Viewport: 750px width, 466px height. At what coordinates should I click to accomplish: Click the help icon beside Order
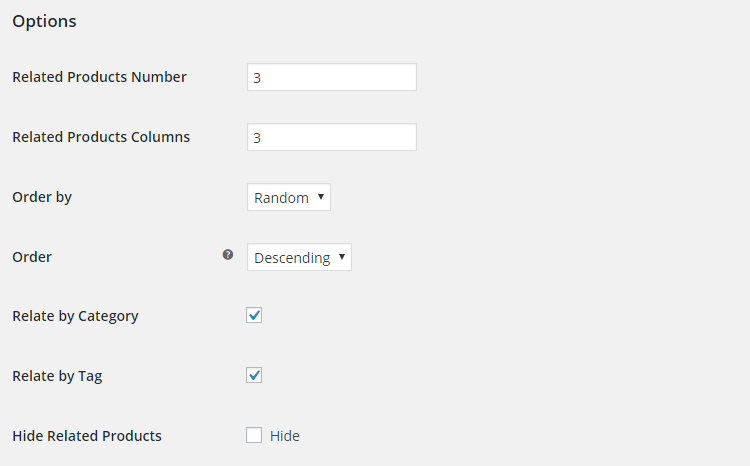pos(228,255)
